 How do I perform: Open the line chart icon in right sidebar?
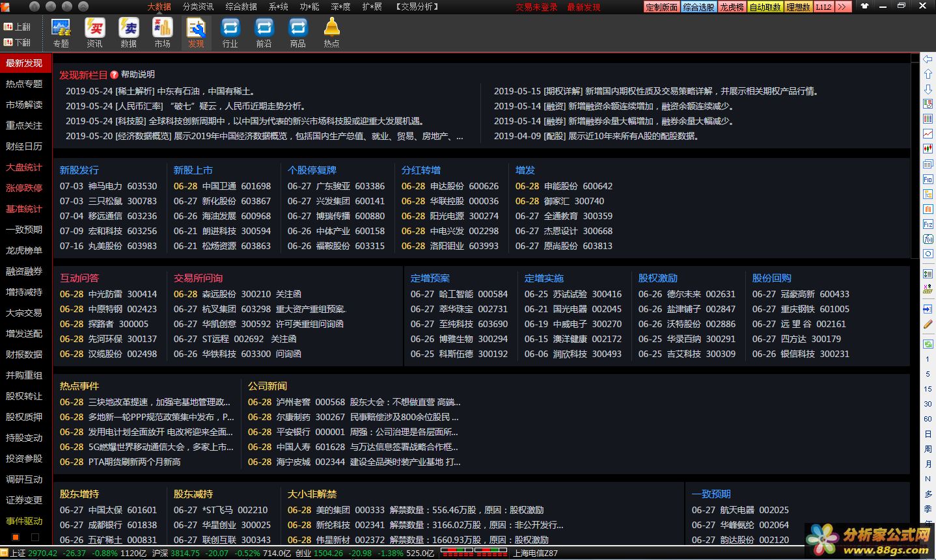(928, 134)
